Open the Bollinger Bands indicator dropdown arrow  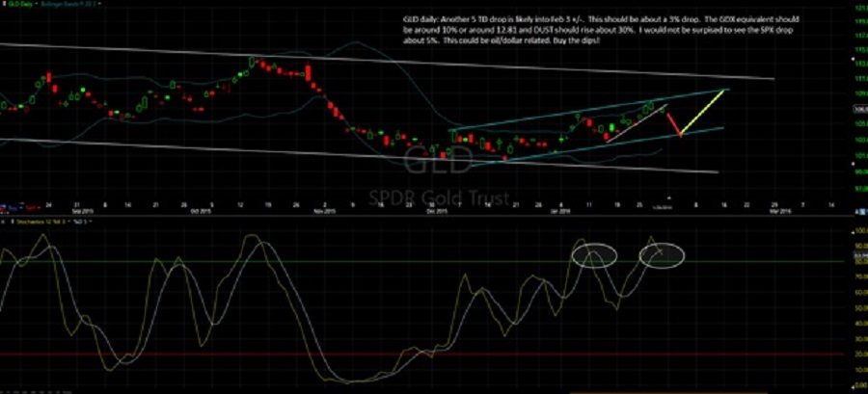99,3
